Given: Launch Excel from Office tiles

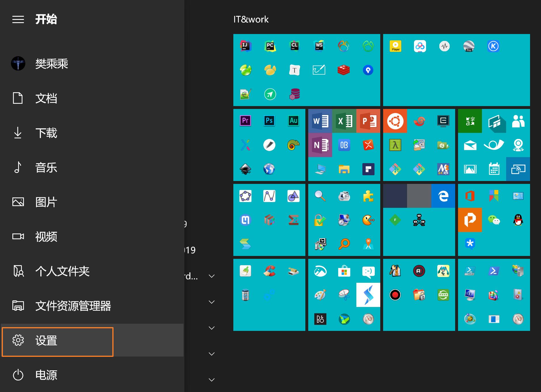Looking at the screenshot, I should click(x=344, y=121).
